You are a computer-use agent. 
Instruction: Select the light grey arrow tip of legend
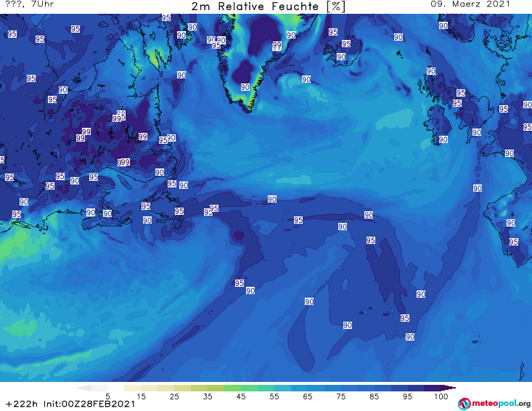pos(83,388)
